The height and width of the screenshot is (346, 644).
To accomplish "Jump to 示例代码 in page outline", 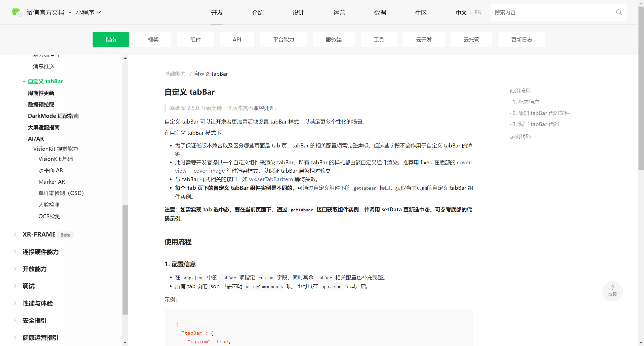I will tap(520, 136).
